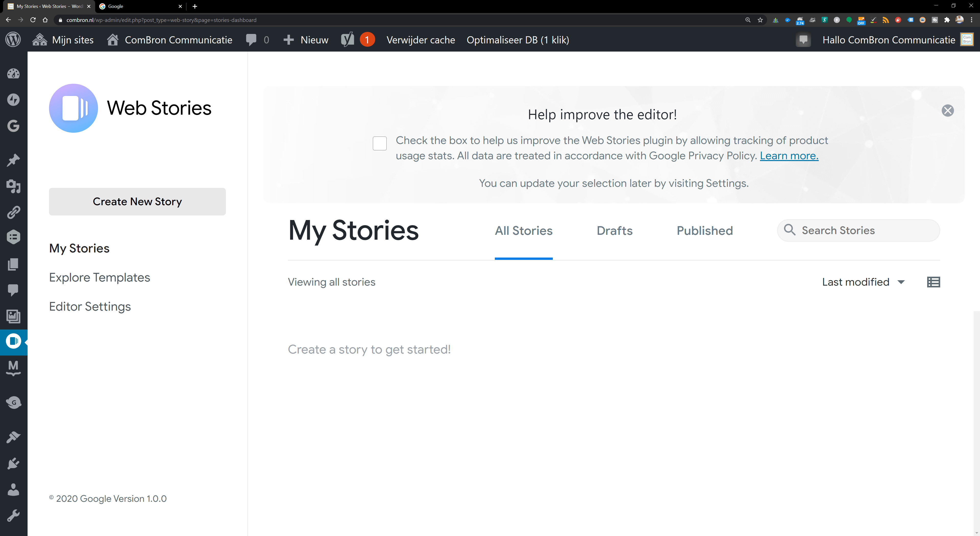Check the product usage tracking checkbox
980x536 pixels.
379,143
